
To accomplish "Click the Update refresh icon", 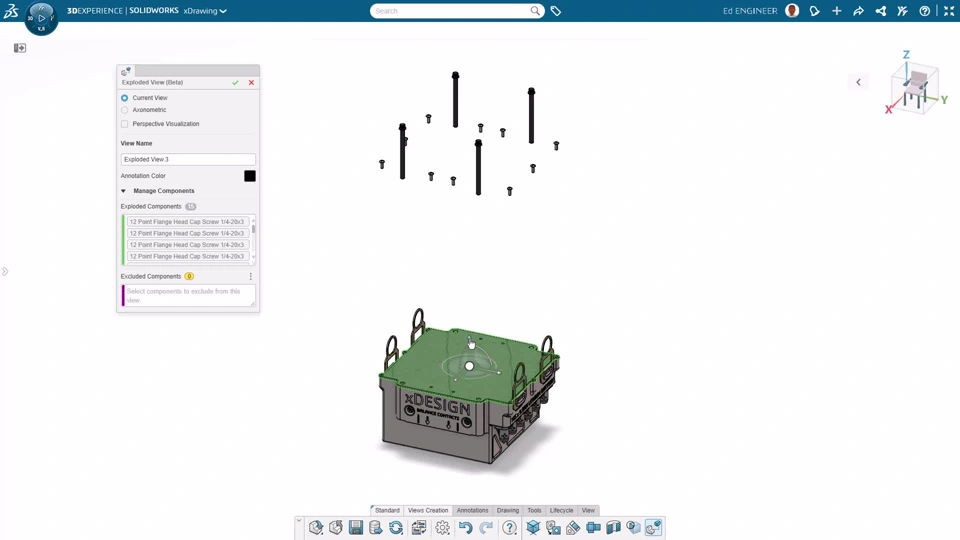I will pyautogui.click(x=396, y=527).
